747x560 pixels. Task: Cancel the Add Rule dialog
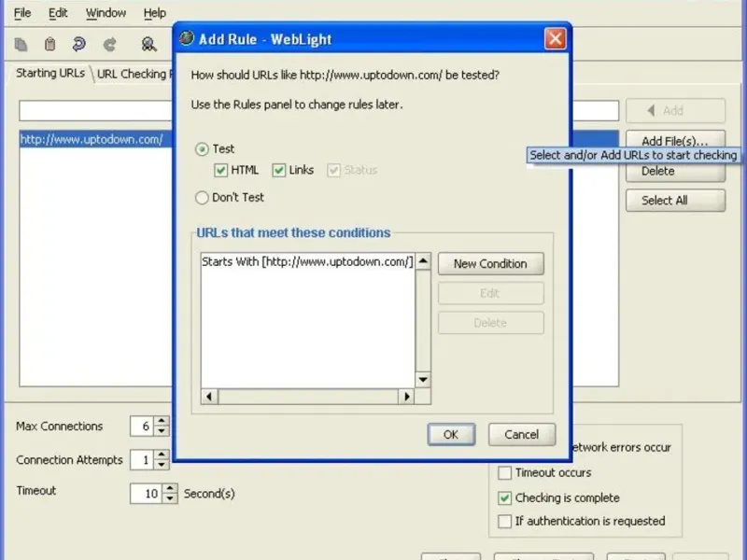522,434
